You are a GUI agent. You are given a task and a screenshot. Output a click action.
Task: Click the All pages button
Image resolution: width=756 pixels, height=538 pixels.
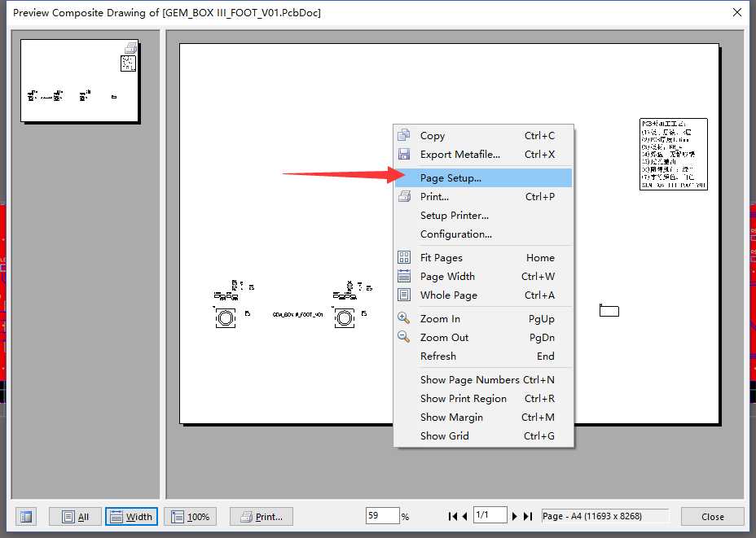[75, 517]
